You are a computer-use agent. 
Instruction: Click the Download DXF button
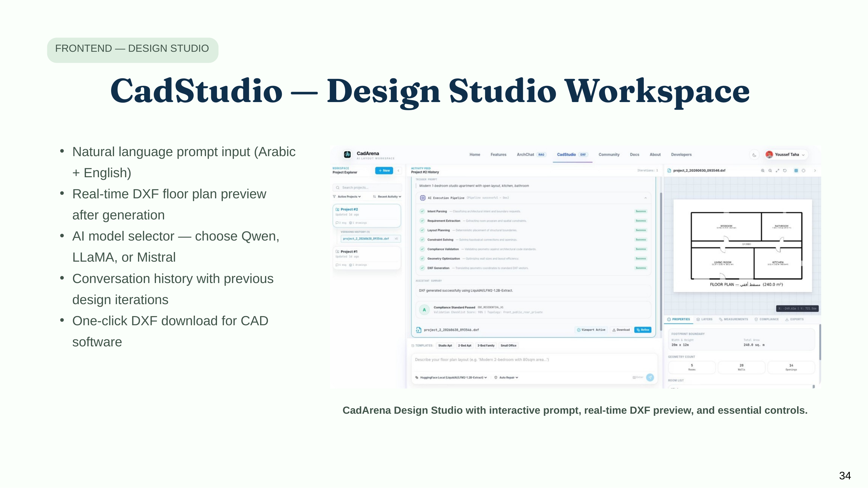tap(621, 330)
